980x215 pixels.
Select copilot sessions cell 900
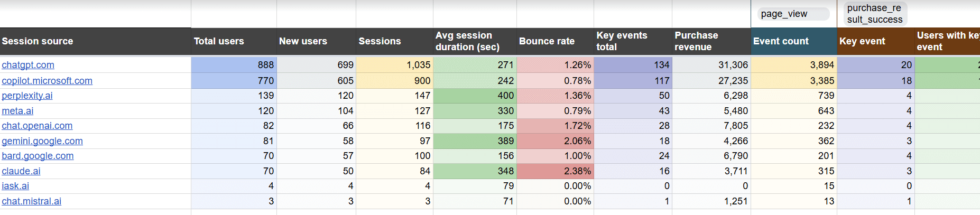click(395, 81)
